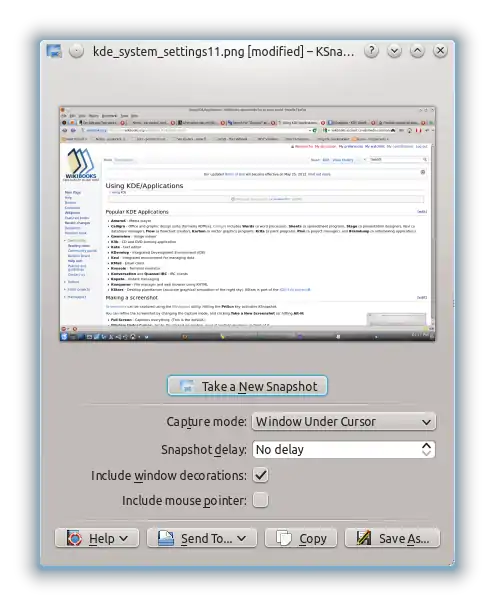Click the Save As... button text
This screenshot has width=495, height=606.
click(404, 538)
